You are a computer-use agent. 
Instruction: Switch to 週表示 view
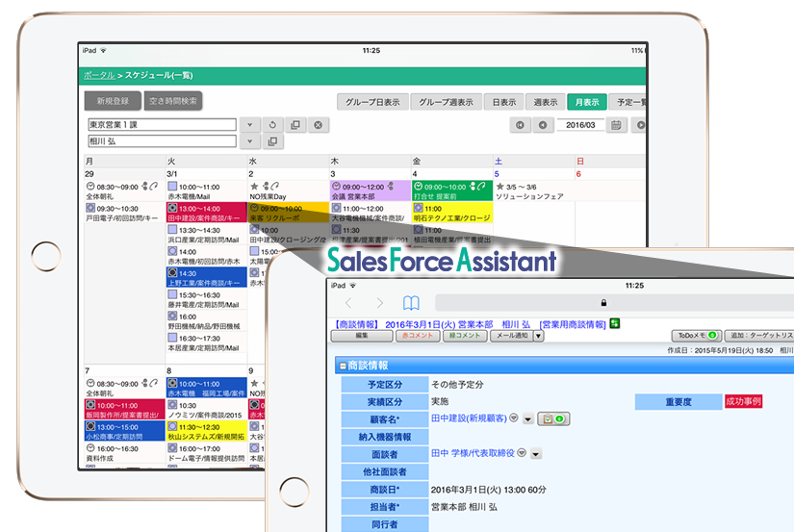click(x=546, y=102)
